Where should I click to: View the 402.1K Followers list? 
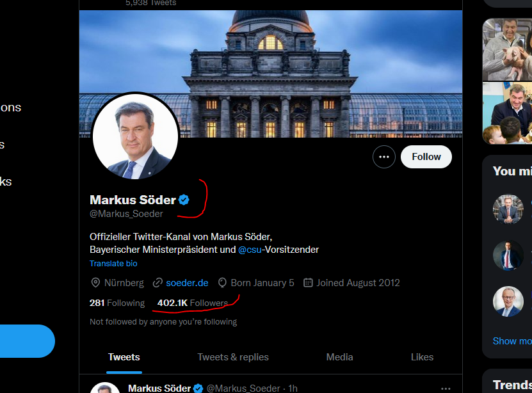click(x=192, y=303)
